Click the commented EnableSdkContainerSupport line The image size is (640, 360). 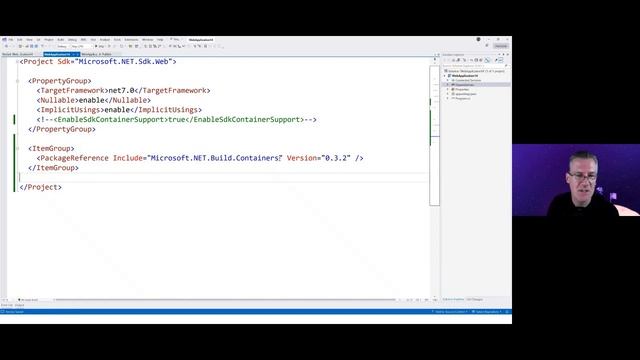click(176, 120)
